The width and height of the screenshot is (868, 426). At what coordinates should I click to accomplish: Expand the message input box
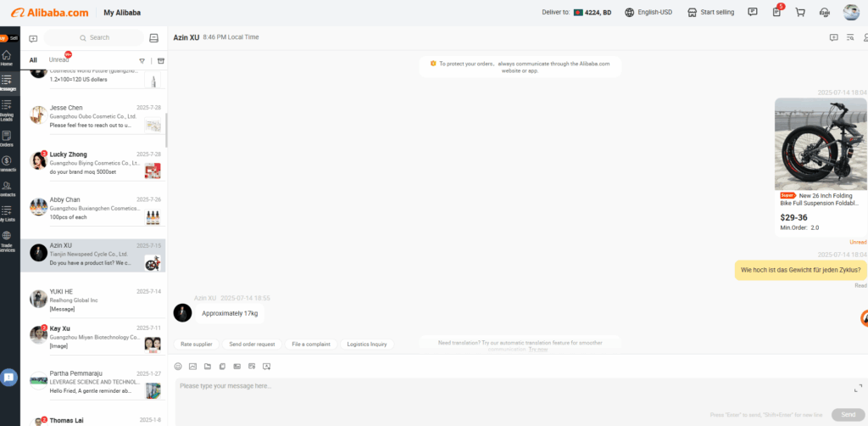click(858, 388)
